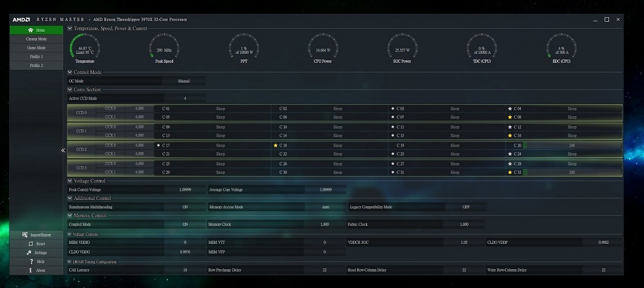Click the gold star on core C 18

pos(276,145)
